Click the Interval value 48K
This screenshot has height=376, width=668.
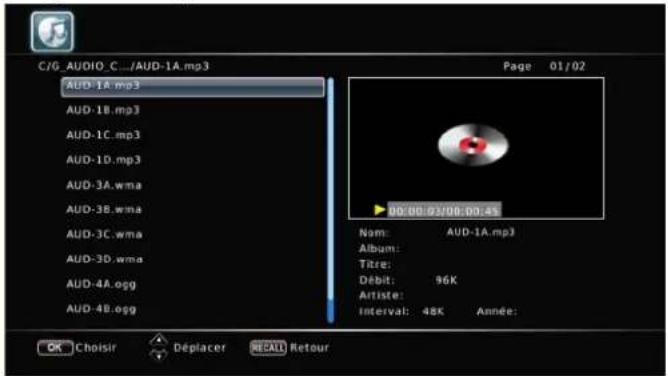point(433,311)
